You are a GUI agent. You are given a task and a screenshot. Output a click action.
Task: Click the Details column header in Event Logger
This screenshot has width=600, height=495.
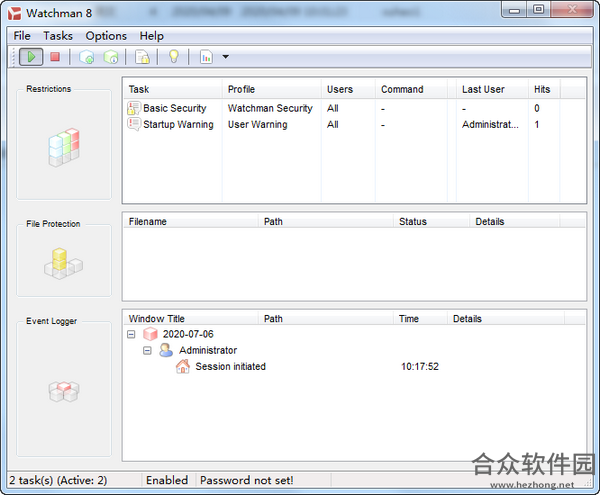coord(506,319)
